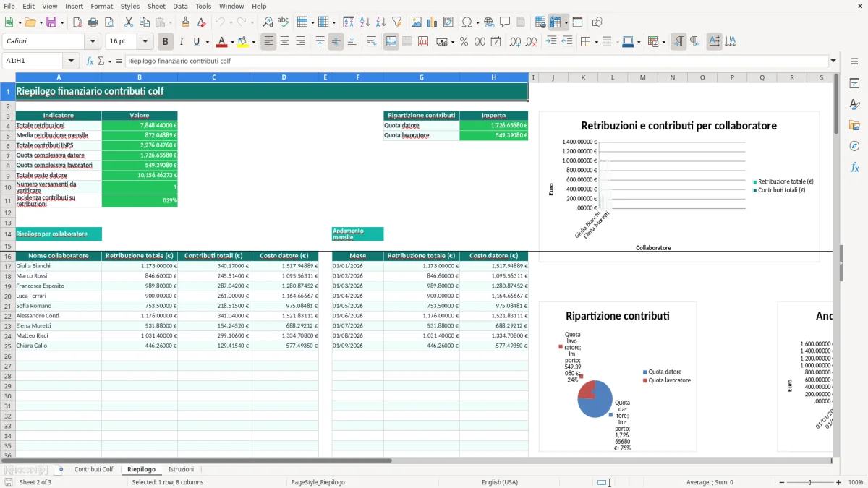Click the 100% zoom level

856,482
